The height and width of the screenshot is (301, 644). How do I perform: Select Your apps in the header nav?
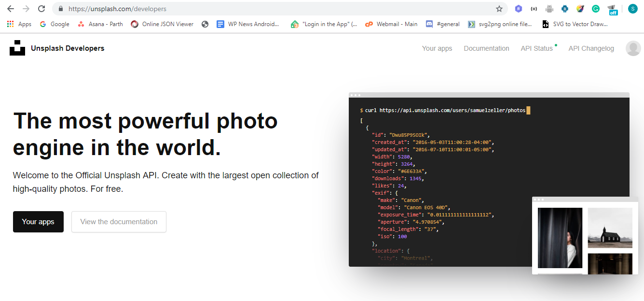click(x=437, y=48)
